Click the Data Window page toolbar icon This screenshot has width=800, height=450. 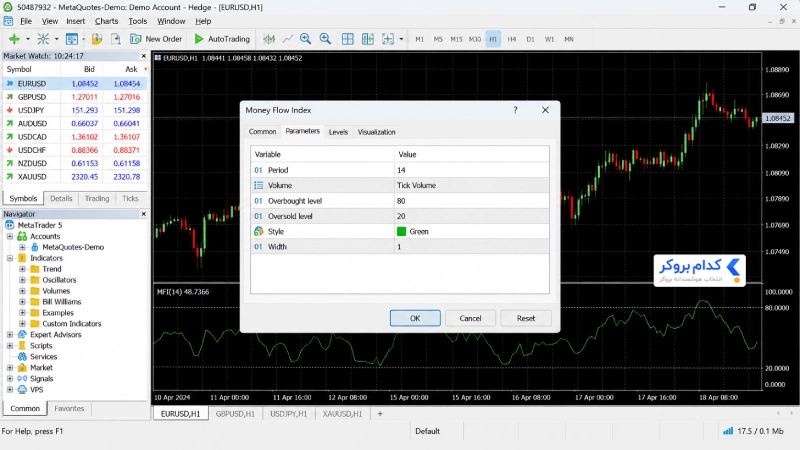coord(116,39)
